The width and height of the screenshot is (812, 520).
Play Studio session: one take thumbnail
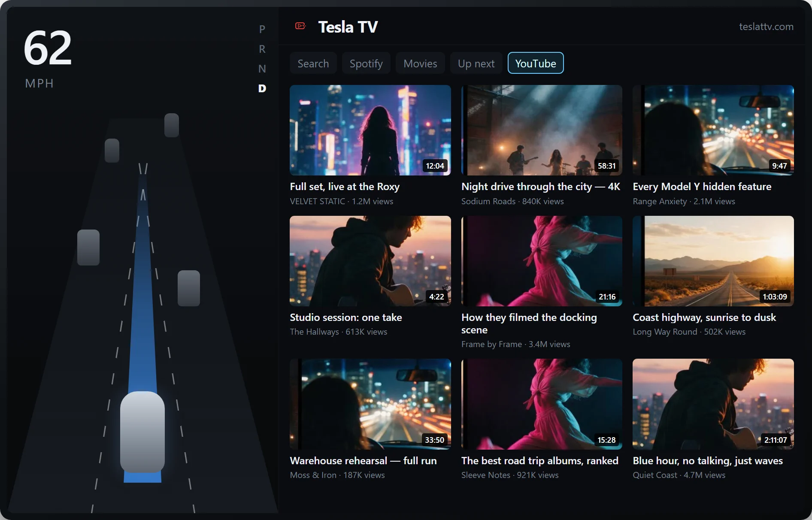point(370,261)
